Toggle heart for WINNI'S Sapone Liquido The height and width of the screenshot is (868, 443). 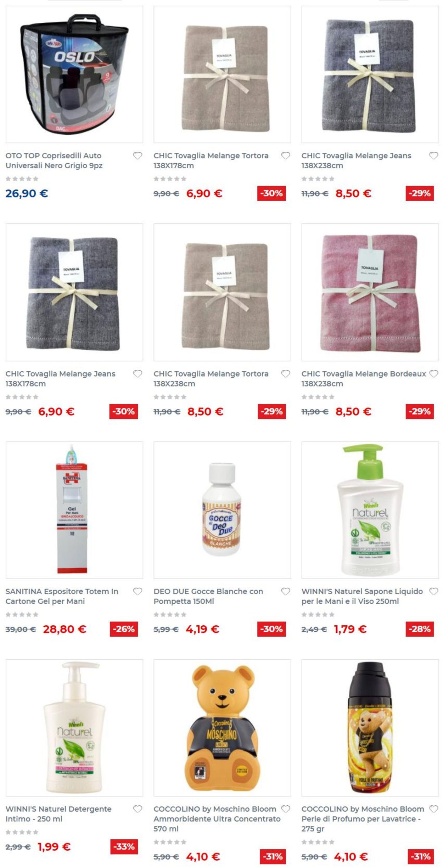click(x=434, y=591)
